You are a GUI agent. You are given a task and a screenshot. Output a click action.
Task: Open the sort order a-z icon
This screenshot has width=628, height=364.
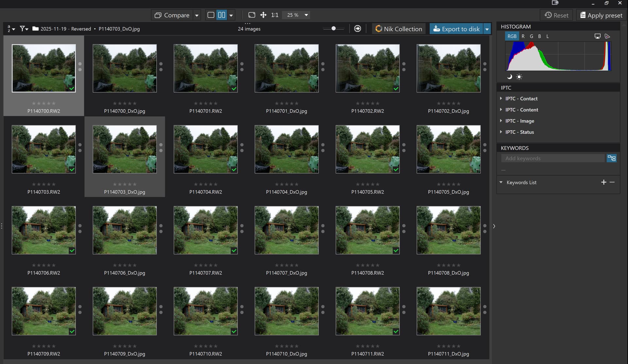(11, 29)
